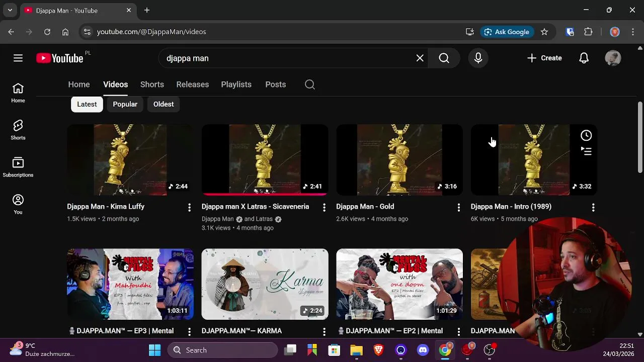The image size is (644, 362).
Task: Open the Djappa Man - Gold title link
Action: click(x=365, y=207)
